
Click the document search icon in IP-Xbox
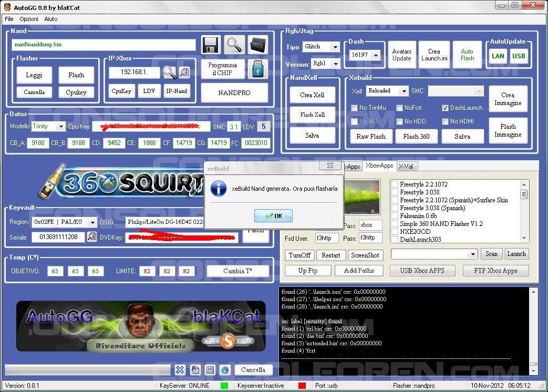tap(184, 73)
